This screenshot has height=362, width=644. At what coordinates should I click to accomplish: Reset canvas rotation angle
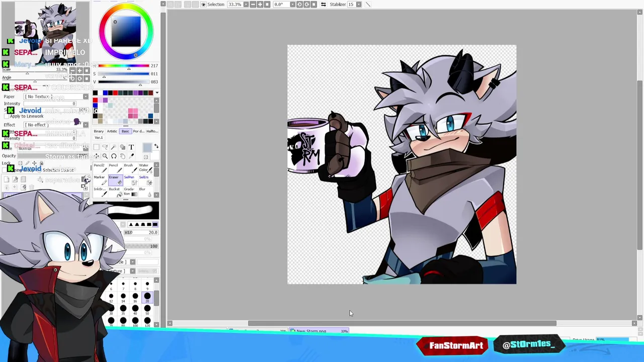pyautogui.click(x=314, y=4)
